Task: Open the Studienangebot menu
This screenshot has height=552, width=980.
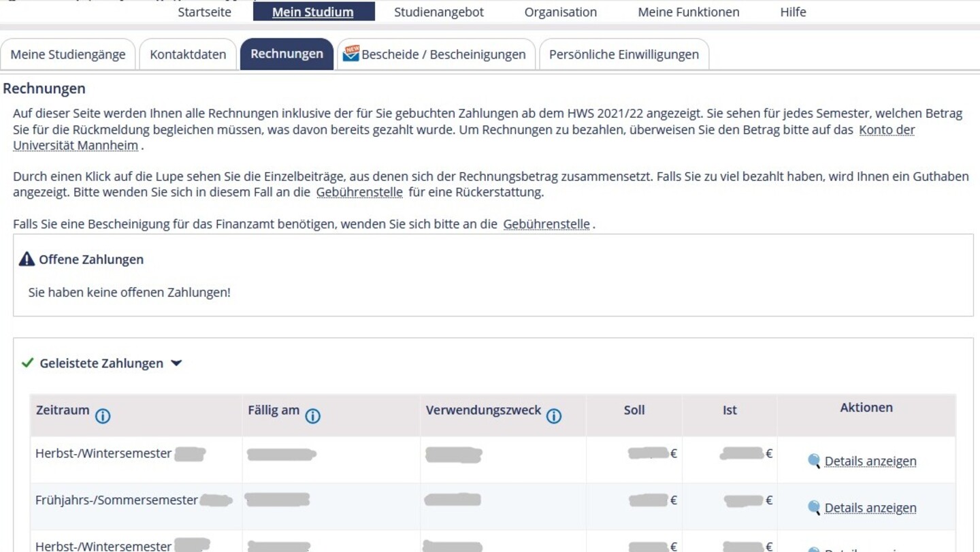Action: 439,12
